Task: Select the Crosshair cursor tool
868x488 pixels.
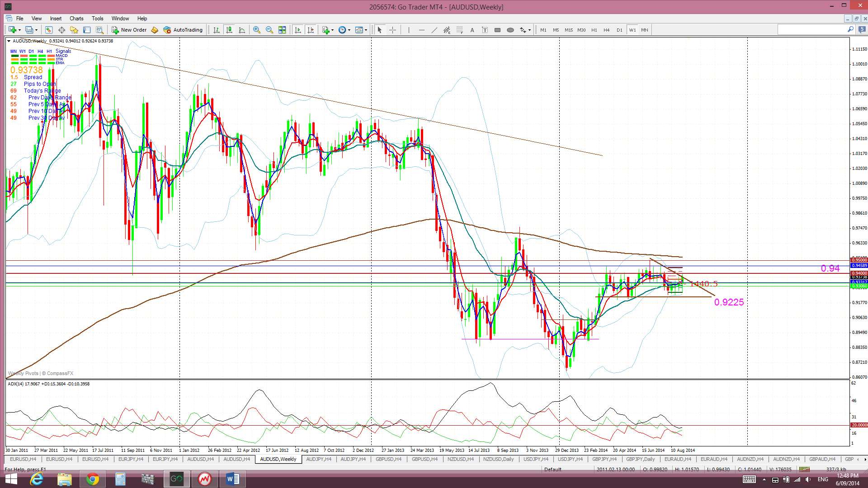Action: click(392, 30)
